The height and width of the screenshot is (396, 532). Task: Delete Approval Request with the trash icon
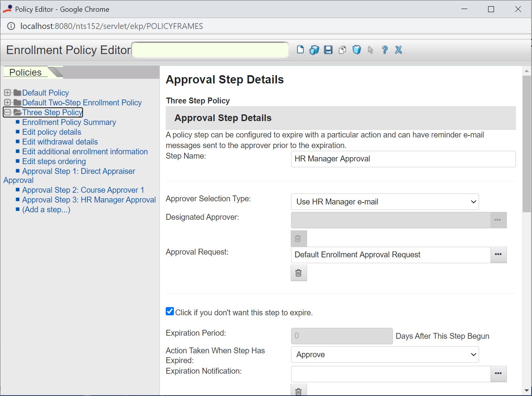299,273
